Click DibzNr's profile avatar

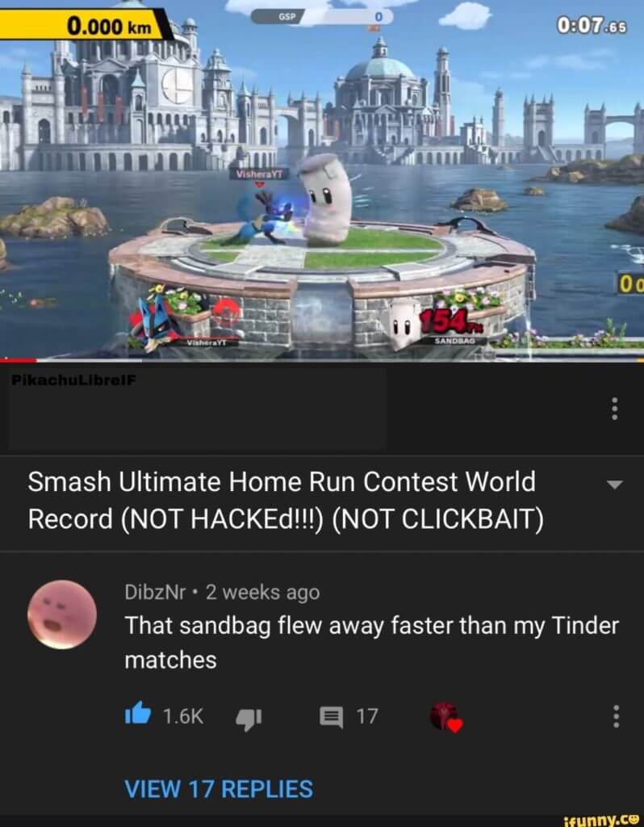pos(62,614)
